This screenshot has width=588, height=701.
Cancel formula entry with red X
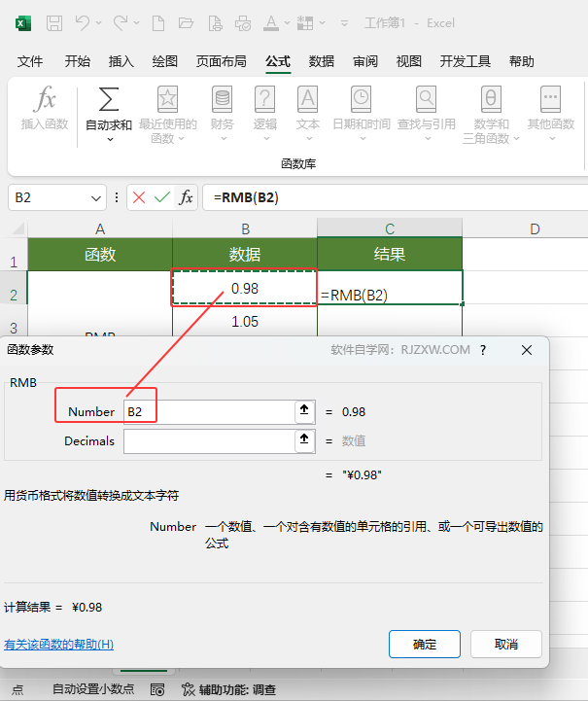[139, 197]
